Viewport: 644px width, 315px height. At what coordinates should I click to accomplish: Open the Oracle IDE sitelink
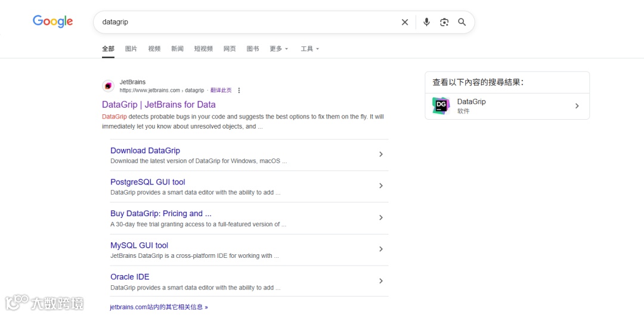click(x=130, y=277)
